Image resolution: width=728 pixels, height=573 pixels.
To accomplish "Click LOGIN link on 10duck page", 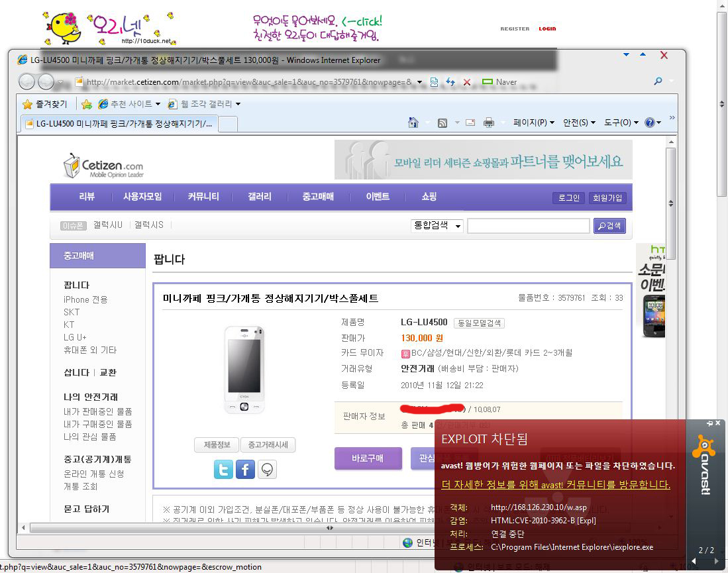I will pyautogui.click(x=547, y=28).
